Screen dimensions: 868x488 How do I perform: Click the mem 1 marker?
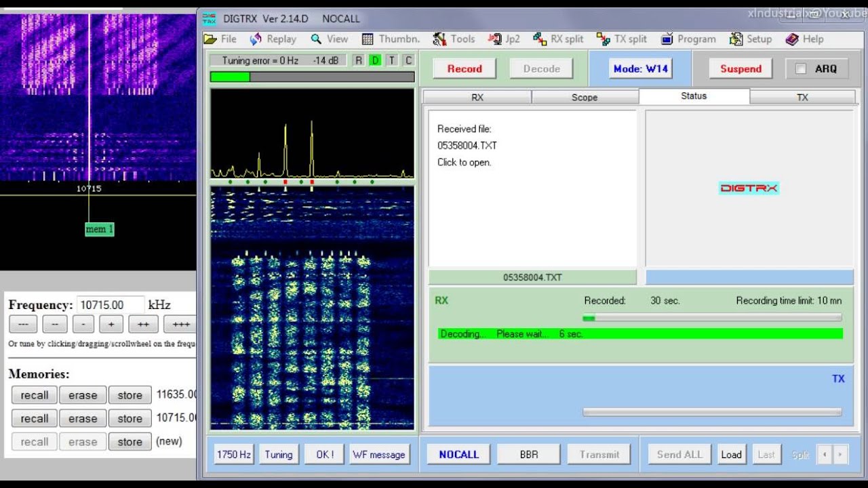click(x=99, y=229)
